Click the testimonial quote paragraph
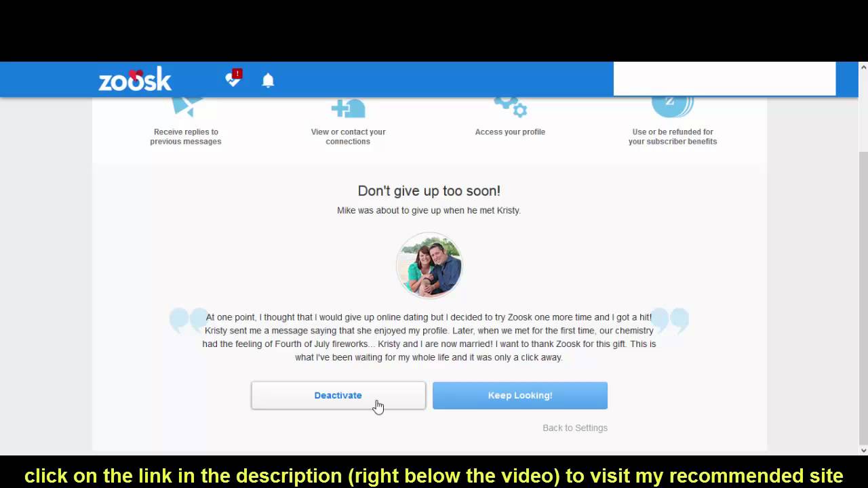 point(429,337)
